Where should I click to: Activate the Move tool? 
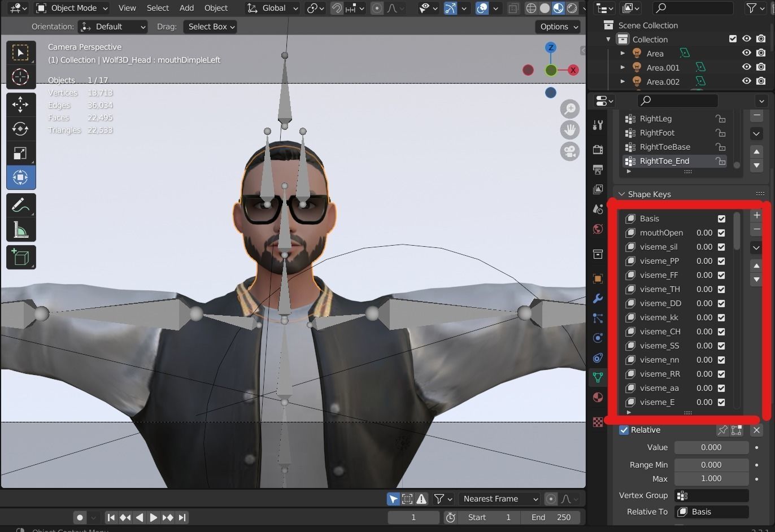coord(21,104)
